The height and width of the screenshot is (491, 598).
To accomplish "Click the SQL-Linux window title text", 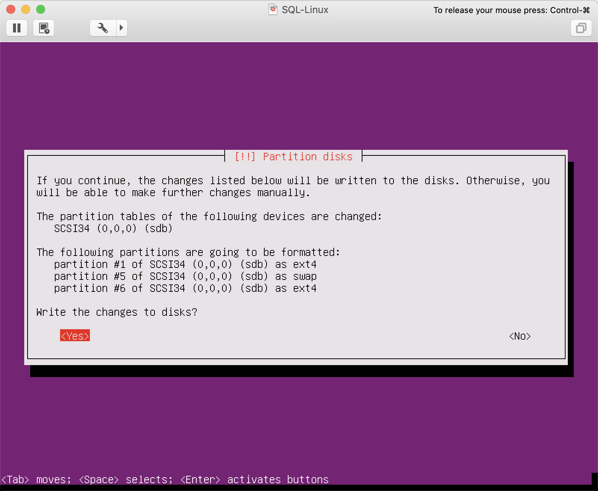I will 305,10.
